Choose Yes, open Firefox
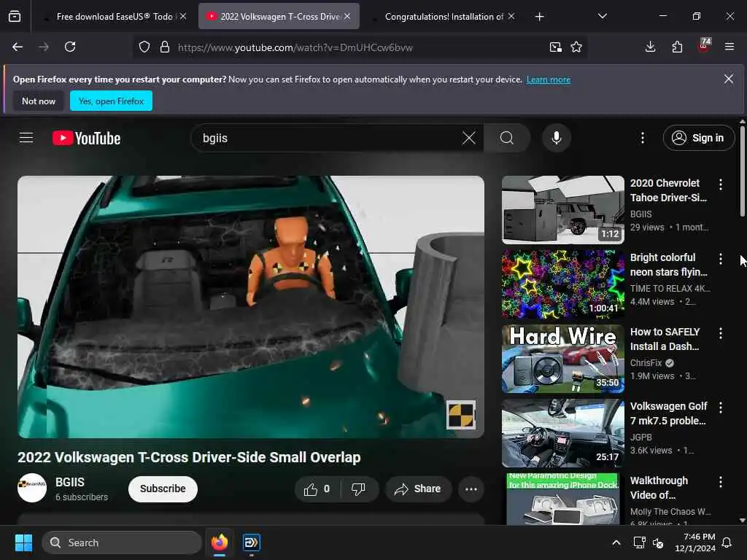The image size is (747, 560). click(111, 101)
